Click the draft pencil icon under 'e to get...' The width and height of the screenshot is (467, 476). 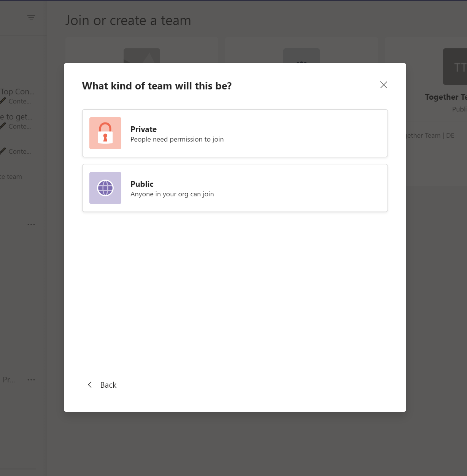pyautogui.click(x=3, y=126)
